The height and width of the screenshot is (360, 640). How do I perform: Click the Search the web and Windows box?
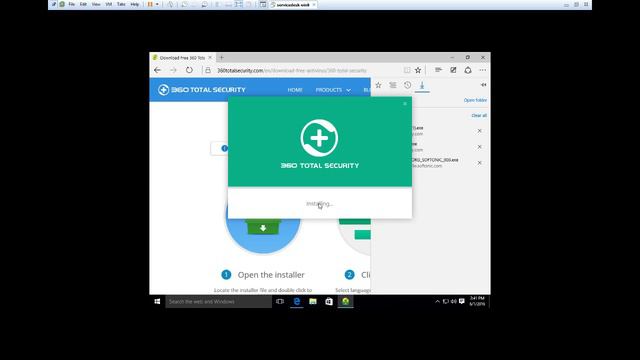tap(218, 302)
